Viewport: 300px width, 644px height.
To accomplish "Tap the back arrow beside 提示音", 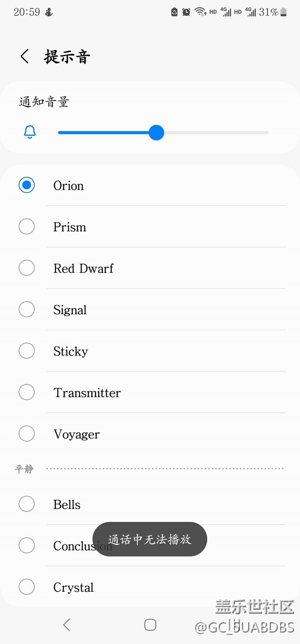I will coord(25,57).
